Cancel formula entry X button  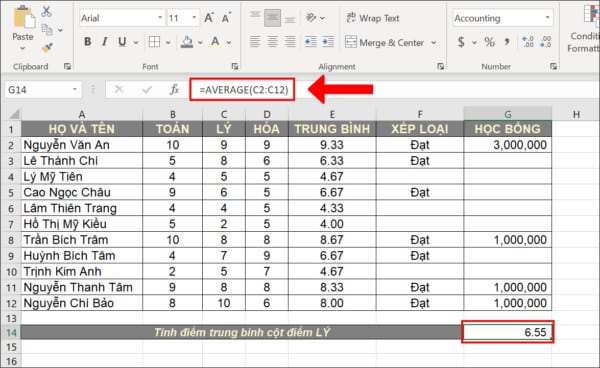[119, 90]
